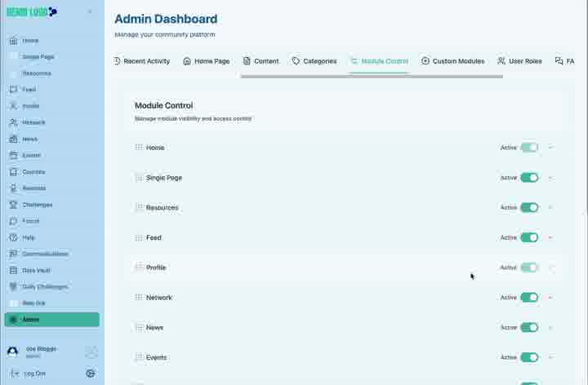Click Joe Bloggs' avatar in the sidebar
Screen dimensions: 588x385
coord(13,352)
